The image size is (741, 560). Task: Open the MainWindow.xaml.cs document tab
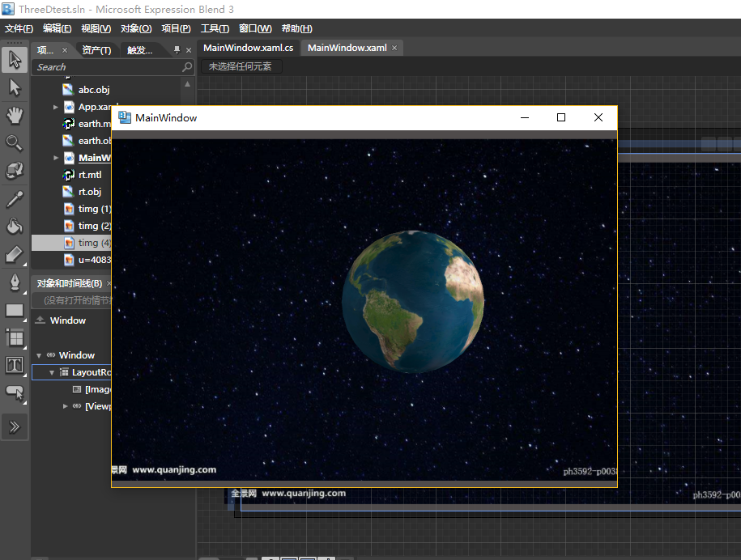point(248,48)
